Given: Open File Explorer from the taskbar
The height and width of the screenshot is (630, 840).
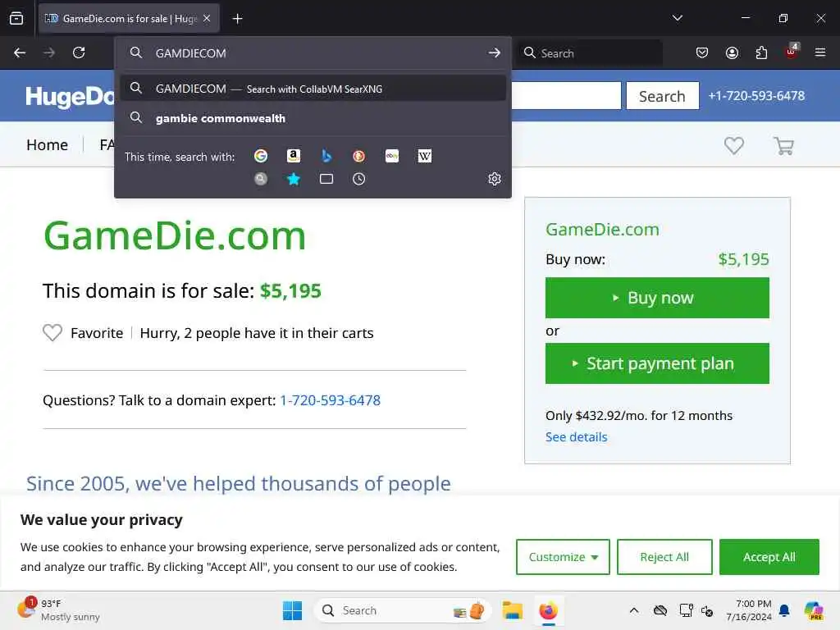Looking at the screenshot, I should click(x=512, y=610).
